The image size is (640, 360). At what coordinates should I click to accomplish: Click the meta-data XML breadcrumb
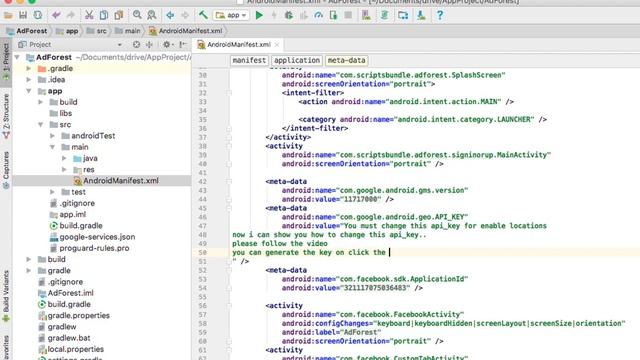coord(347,60)
